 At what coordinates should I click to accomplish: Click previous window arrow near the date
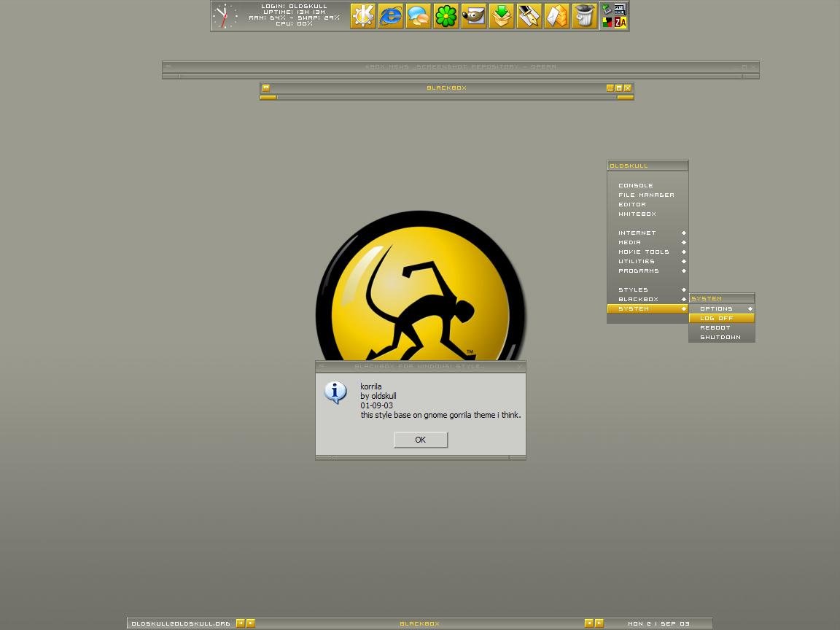pyautogui.click(x=588, y=623)
